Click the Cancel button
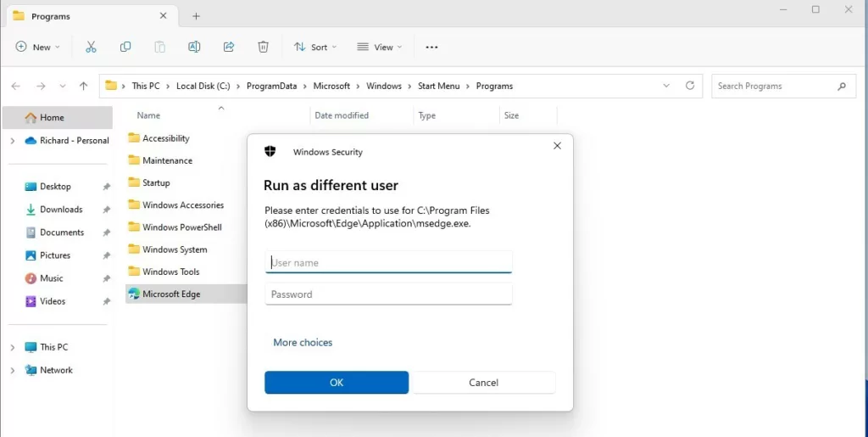The image size is (868, 437). (x=484, y=382)
